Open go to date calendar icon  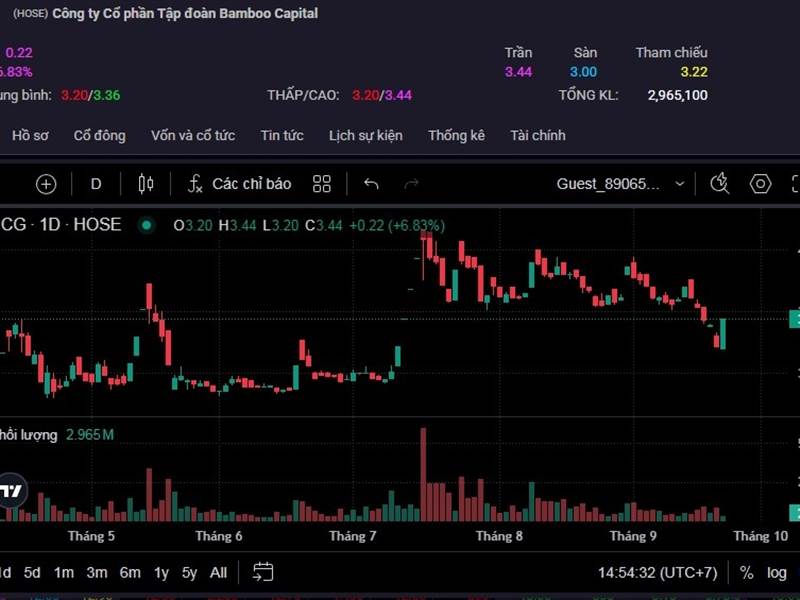(x=263, y=572)
